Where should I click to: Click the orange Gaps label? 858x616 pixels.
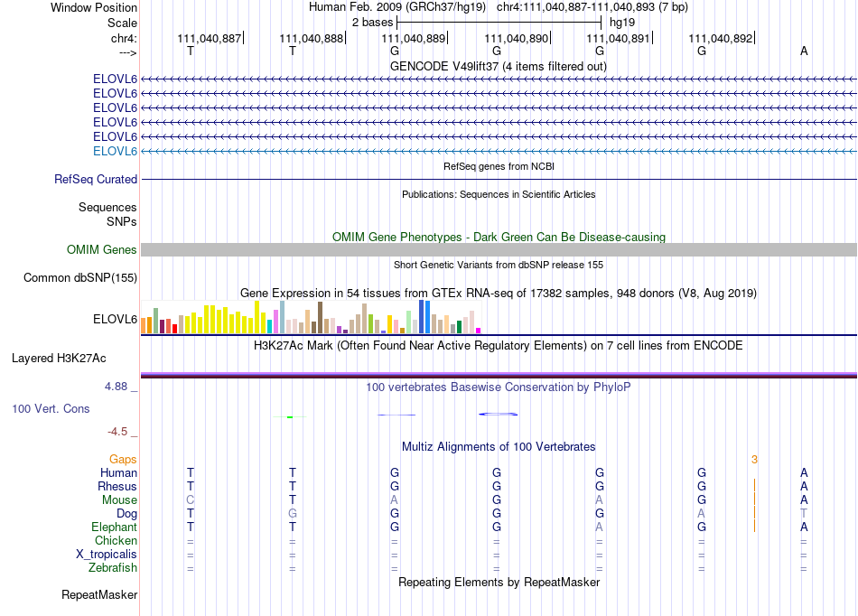[123, 460]
